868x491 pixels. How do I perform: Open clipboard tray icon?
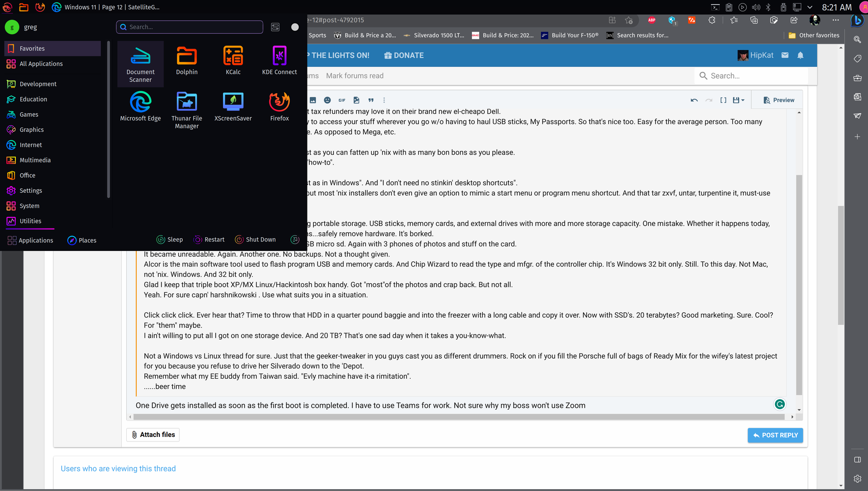[729, 7]
